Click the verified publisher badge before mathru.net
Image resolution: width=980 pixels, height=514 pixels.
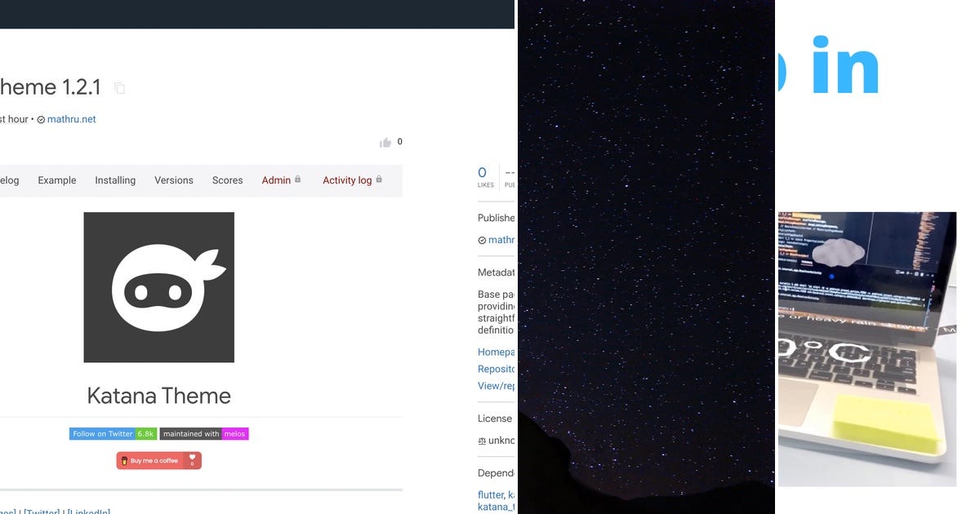pos(41,120)
